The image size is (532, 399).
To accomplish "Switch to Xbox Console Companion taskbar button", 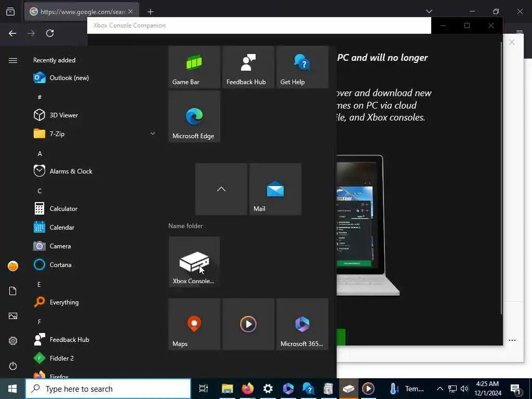I will tap(349, 389).
